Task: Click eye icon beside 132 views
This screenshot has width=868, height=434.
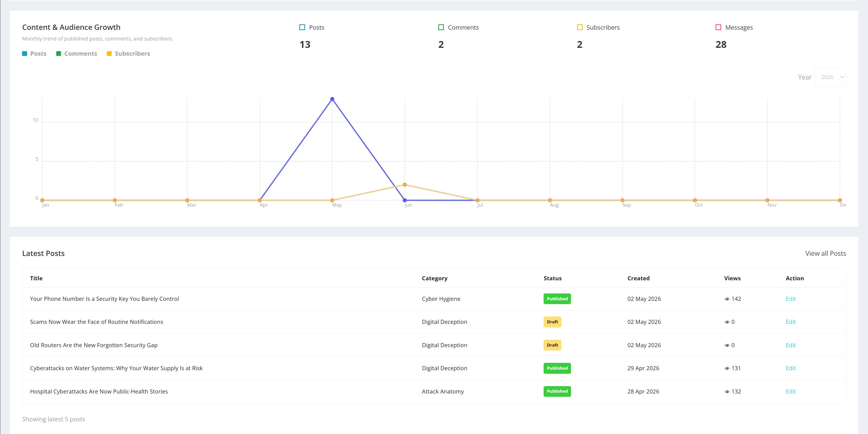Action: point(727,391)
